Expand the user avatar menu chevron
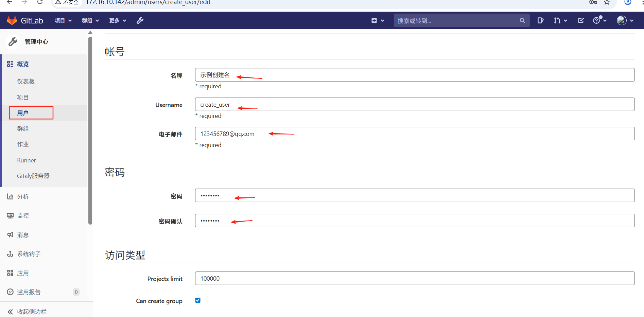The height and width of the screenshot is (317, 644). pyautogui.click(x=632, y=21)
